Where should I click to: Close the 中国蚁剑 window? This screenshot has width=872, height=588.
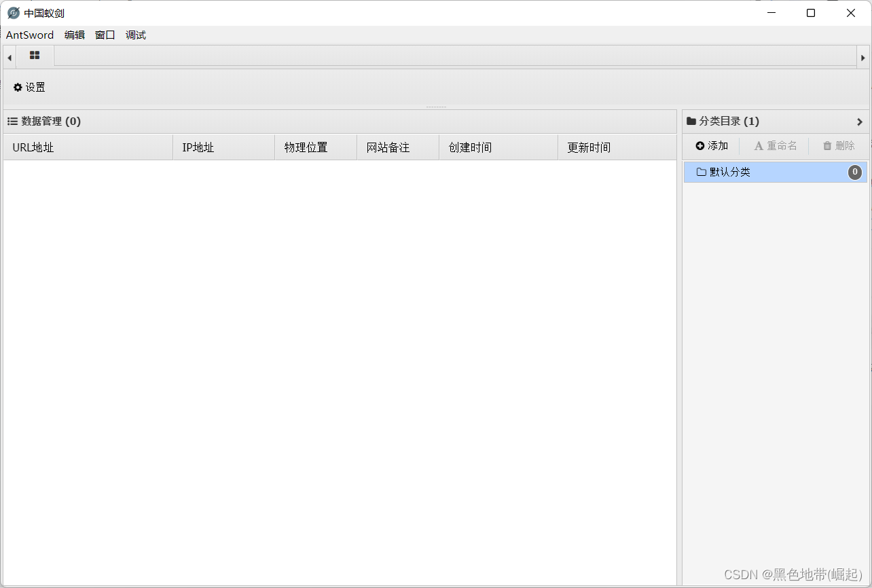tap(851, 13)
